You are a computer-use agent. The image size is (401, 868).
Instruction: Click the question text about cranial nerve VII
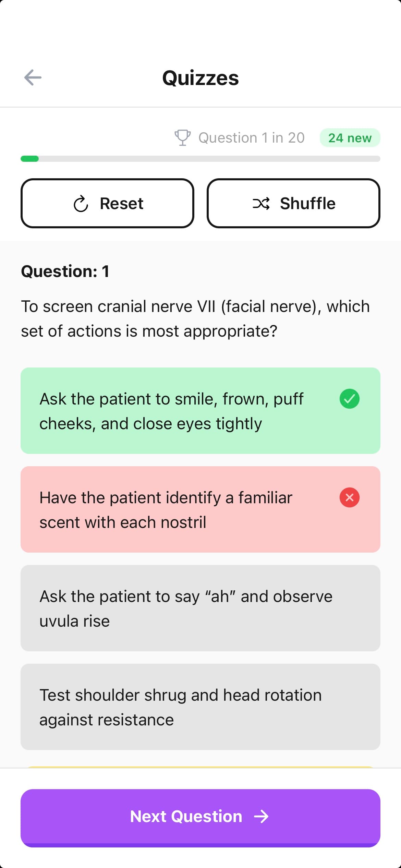point(195,318)
